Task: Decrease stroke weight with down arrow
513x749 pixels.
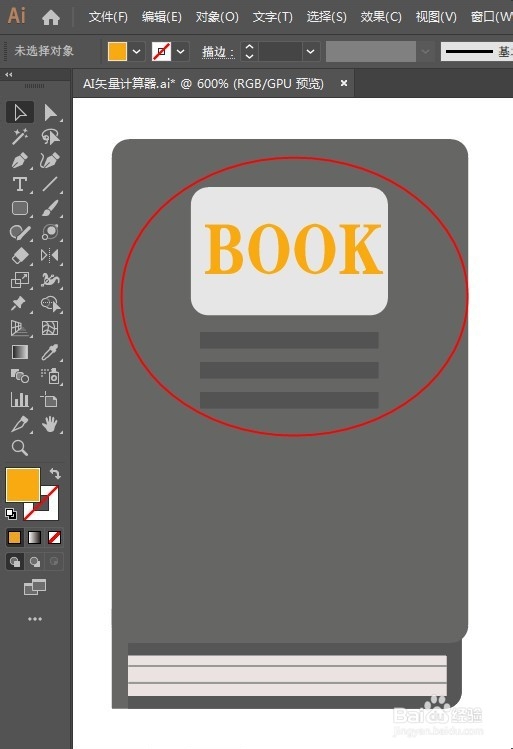Action: click(x=249, y=56)
